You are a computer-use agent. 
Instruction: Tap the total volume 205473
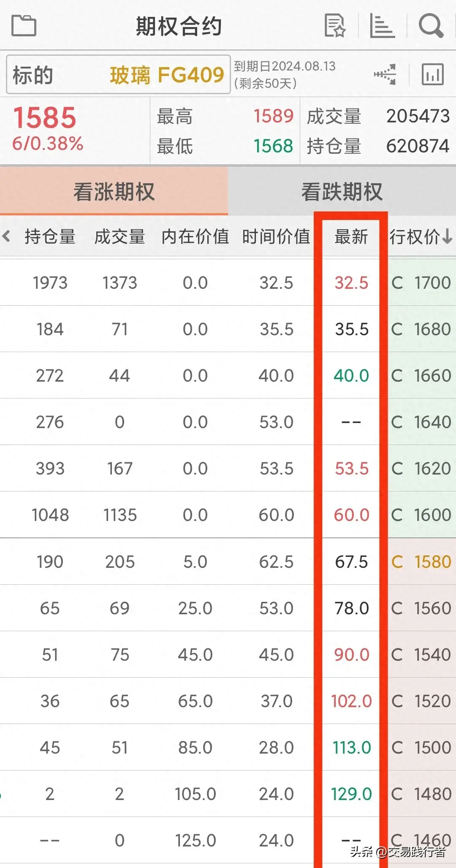[x=418, y=116]
